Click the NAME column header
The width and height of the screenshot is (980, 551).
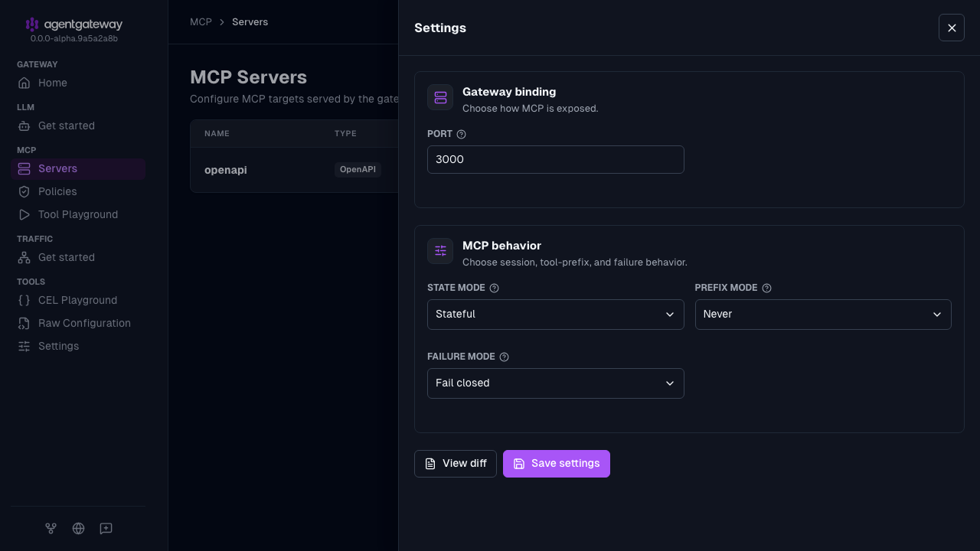[x=217, y=134]
